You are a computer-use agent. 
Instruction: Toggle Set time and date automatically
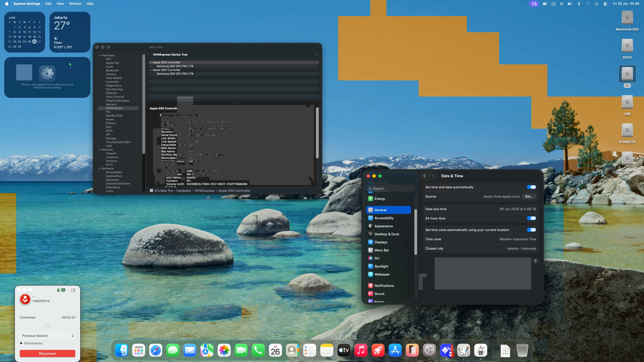coord(531,187)
